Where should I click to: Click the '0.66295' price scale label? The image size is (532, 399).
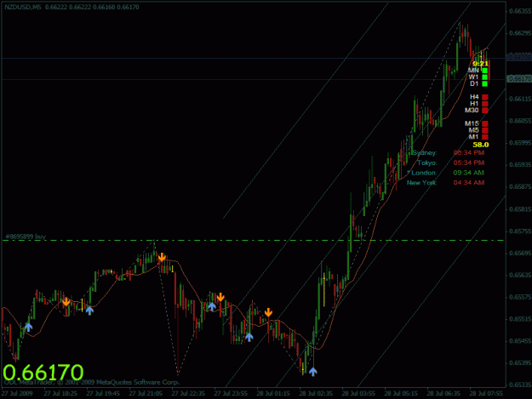point(520,33)
